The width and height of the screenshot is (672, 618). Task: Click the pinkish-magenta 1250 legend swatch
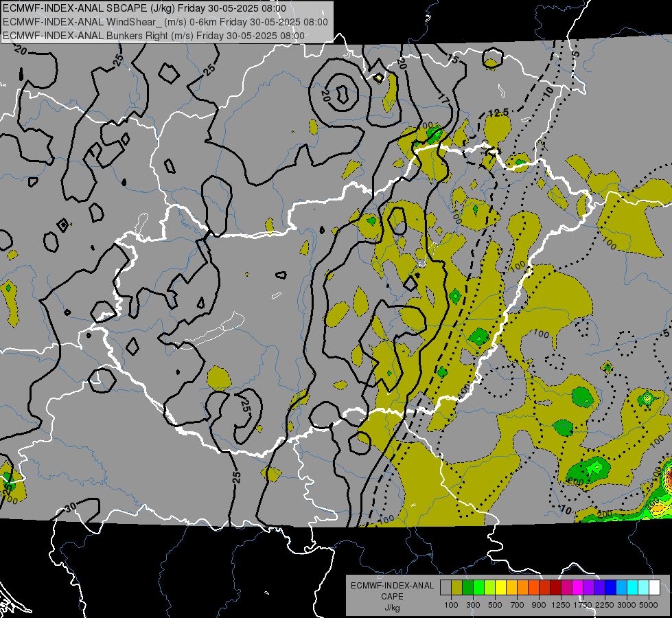(566, 587)
